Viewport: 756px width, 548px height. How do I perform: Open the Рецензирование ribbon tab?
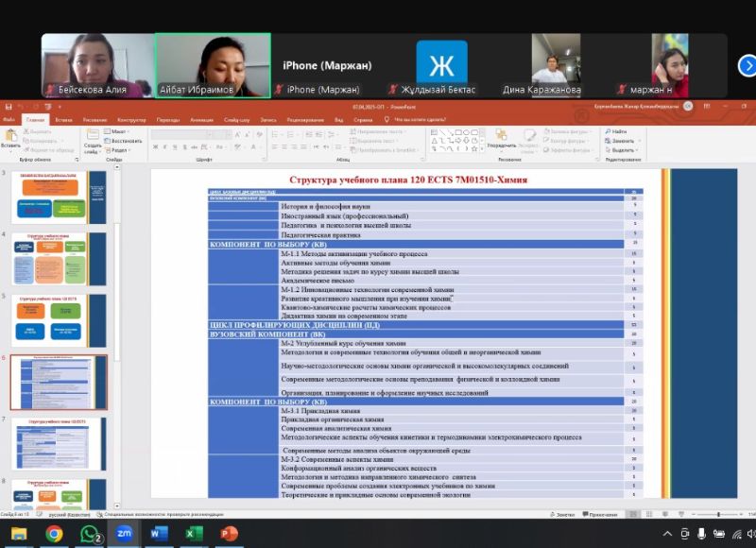point(304,120)
